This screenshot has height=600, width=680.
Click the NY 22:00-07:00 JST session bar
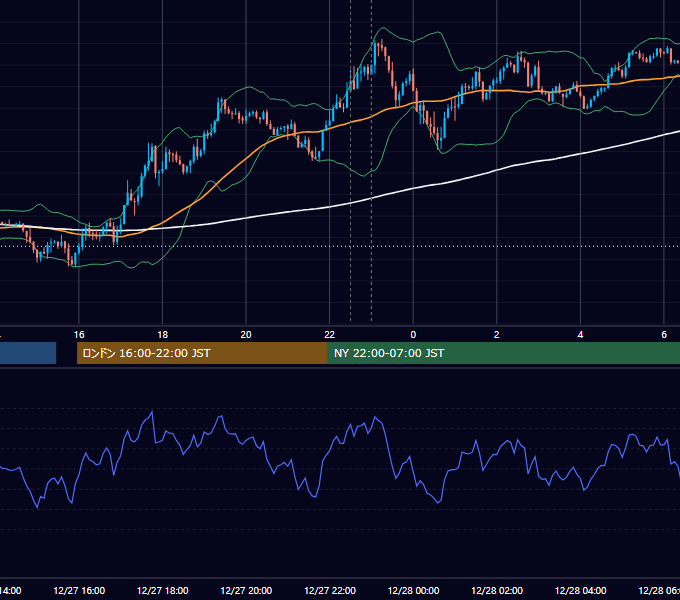click(x=503, y=353)
